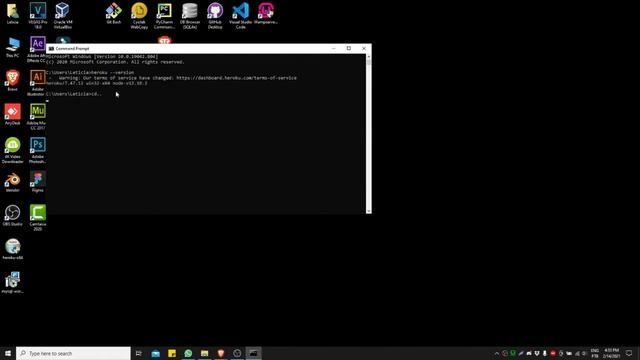Open Adobe After Effects CC desktop shortcut

37,49
